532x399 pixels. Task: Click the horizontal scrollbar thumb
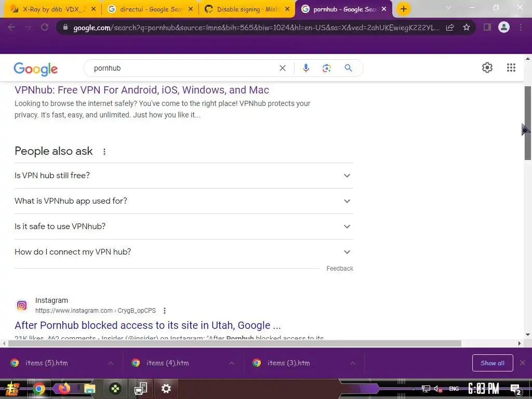pyautogui.click(x=234, y=343)
